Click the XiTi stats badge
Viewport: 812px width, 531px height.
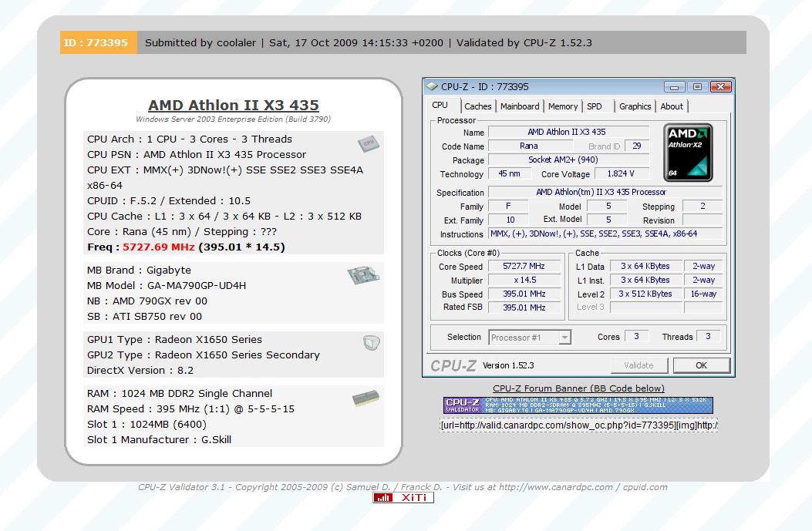coord(403,497)
